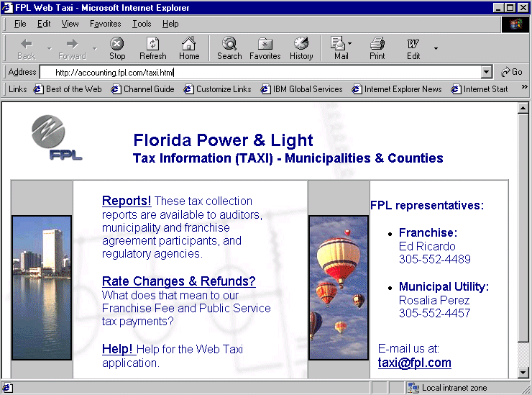The height and width of the screenshot is (395, 532).
Task: Stop page loading with Stop icon
Action: [x=117, y=49]
